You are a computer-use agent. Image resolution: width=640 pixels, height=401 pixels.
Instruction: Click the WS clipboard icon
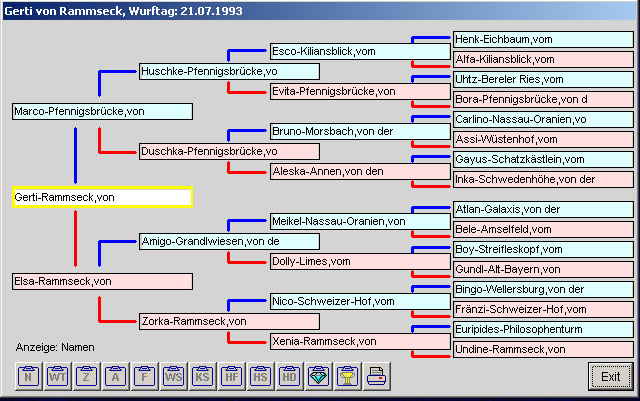click(x=174, y=377)
